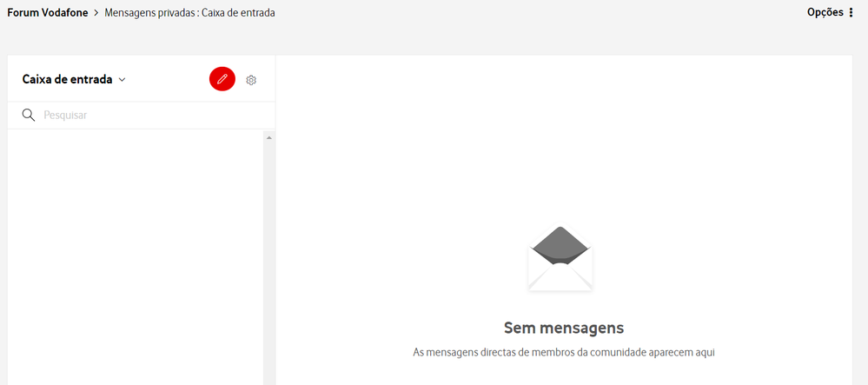868x385 pixels.
Task: Focus the Pesquisar search field
Action: click(x=148, y=115)
